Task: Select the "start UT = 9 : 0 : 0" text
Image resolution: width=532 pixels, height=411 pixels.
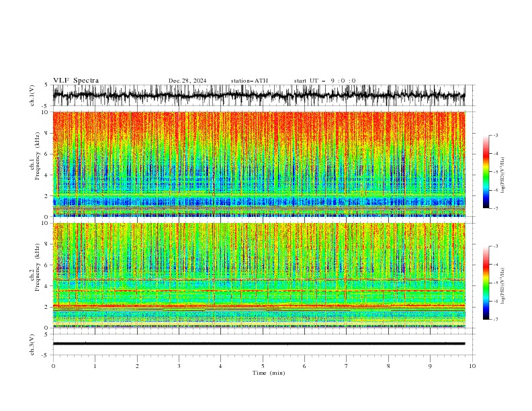Action: pyautogui.click(x=324, y=81)
